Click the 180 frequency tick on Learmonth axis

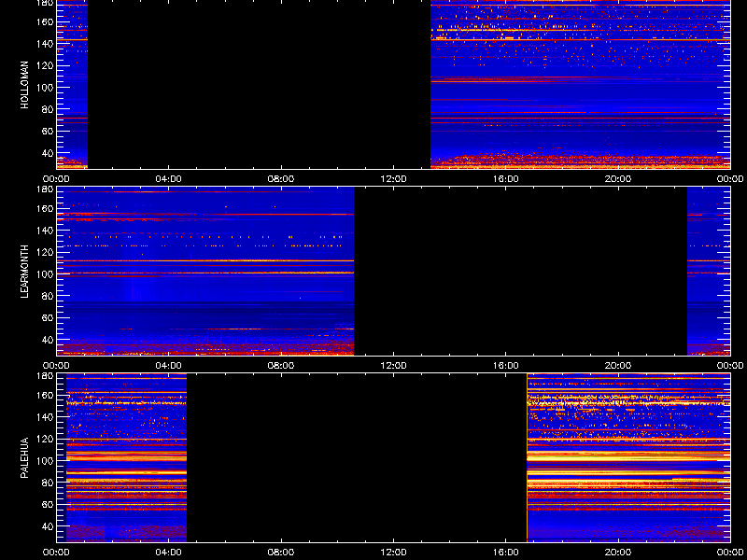46,189
